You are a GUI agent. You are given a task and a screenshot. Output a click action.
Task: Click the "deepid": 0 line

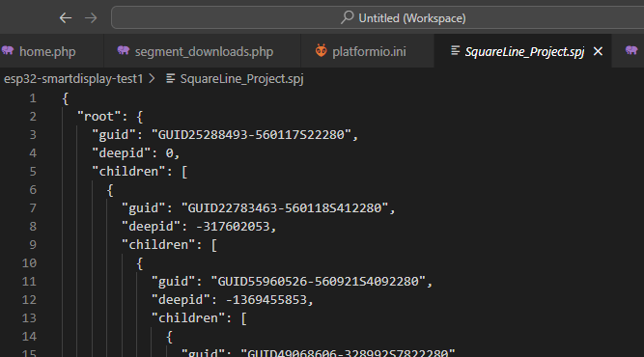pos(136,153)
